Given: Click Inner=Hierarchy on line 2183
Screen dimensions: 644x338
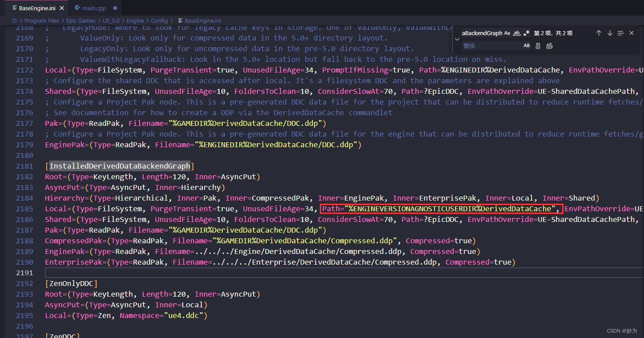Looking at the screenshot, I should [188, 187].
